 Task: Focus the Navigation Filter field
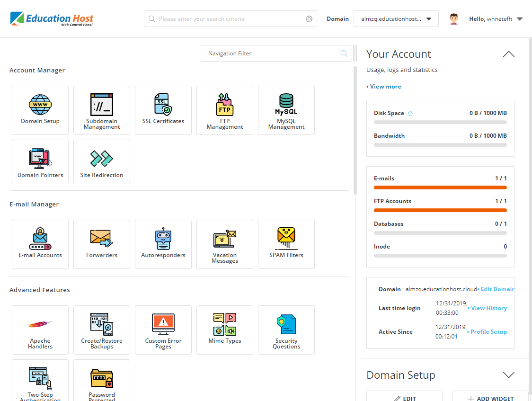[x=276, y=53]
